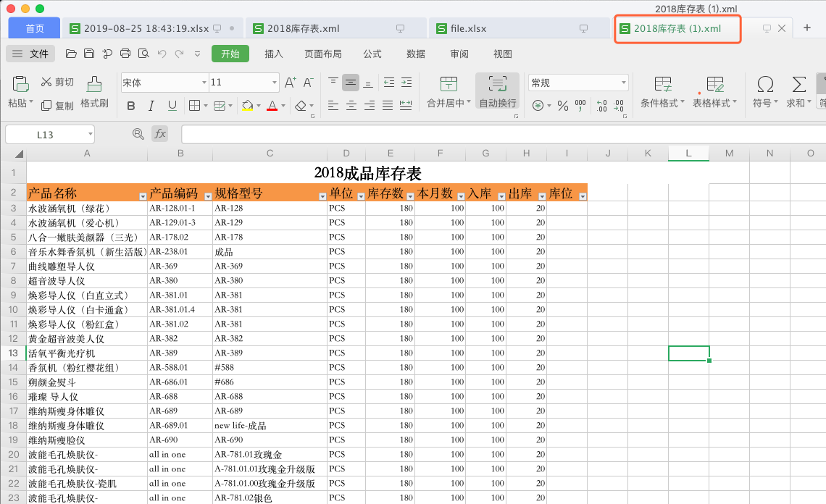Open the insert function fx dialog

pos(160,134)
